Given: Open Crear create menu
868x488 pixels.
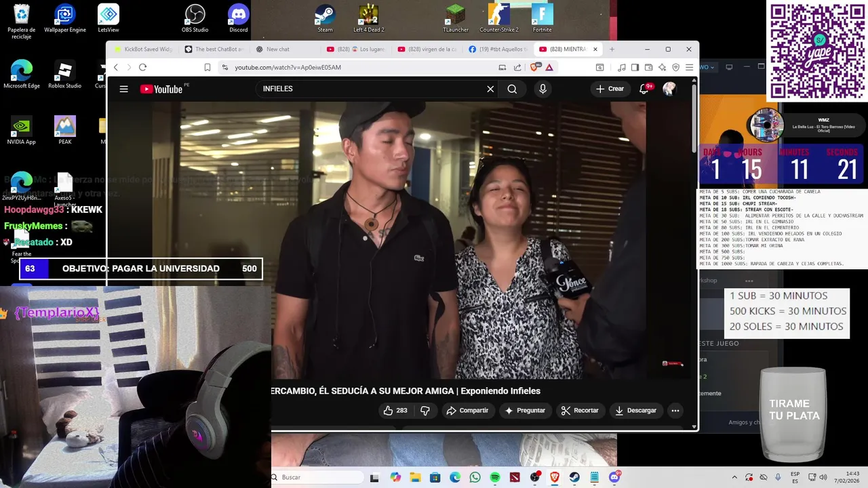Looking at the screenshot, I should click(x=610, y=89).
